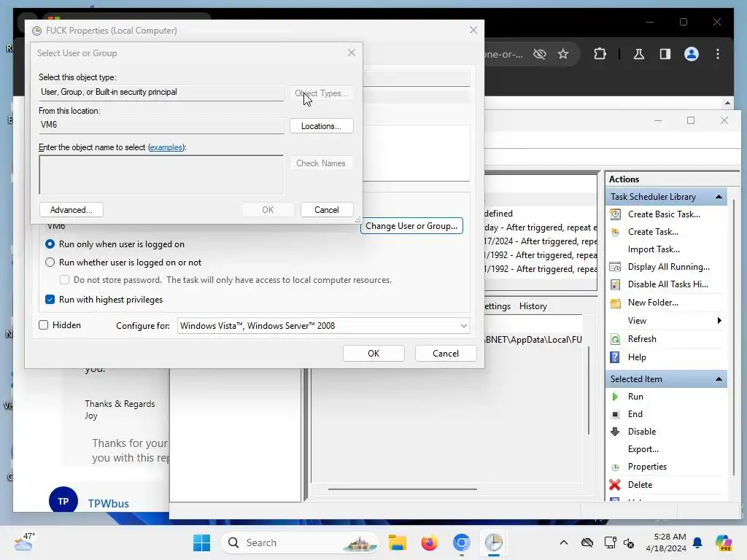747x560 pixels.
Task: Click the Advanced button
Action: [x=71, y=210]
